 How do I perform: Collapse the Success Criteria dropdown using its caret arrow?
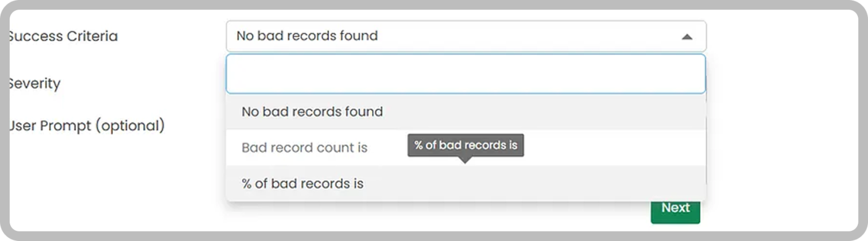(x=687, y=37)
